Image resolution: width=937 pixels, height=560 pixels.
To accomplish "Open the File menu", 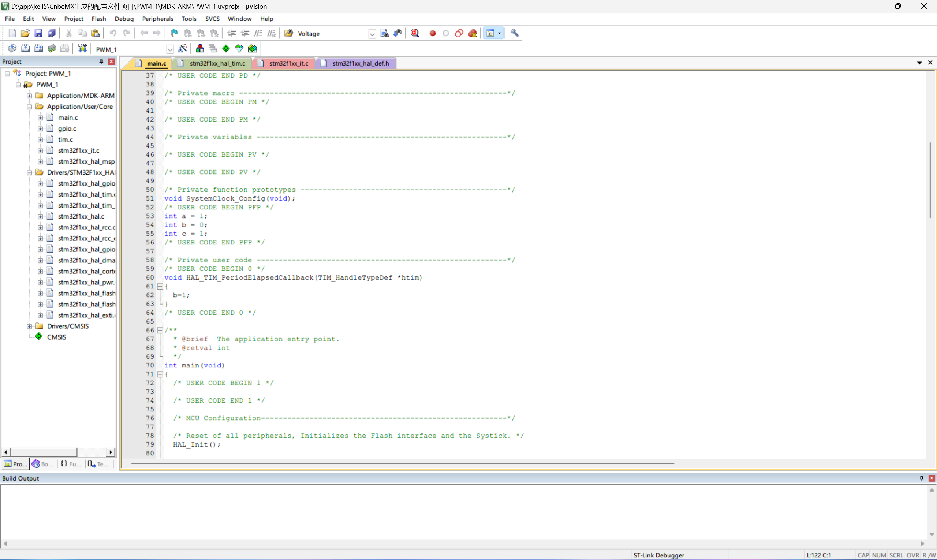I will tap(10, 19).
